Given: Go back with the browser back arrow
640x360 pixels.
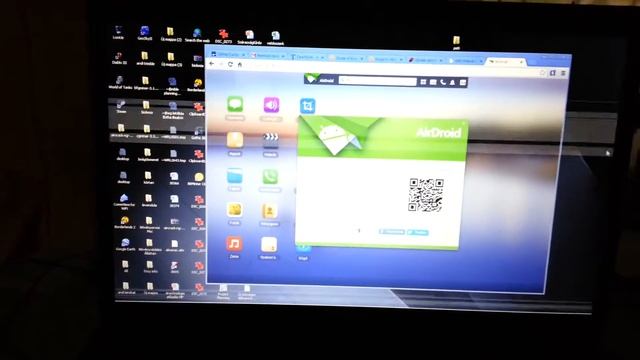Looking at the screenshot, I should click(x=211, y=64).
